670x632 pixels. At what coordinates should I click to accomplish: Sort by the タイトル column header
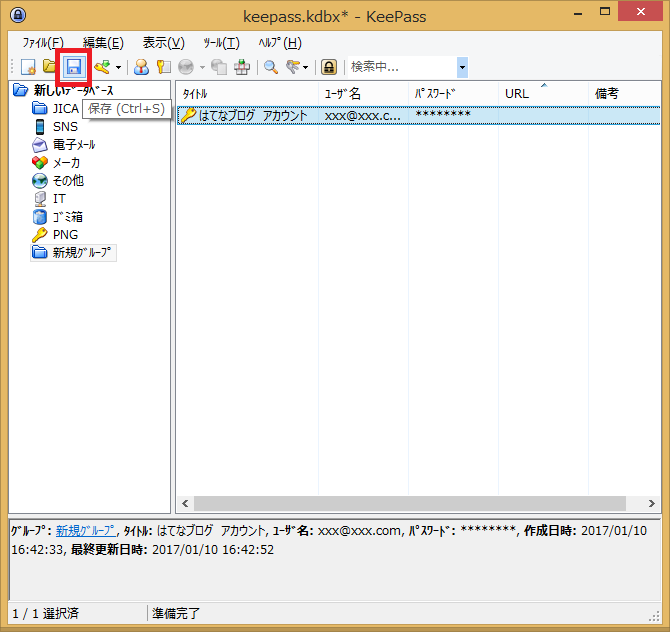click(x=248, y=94)
